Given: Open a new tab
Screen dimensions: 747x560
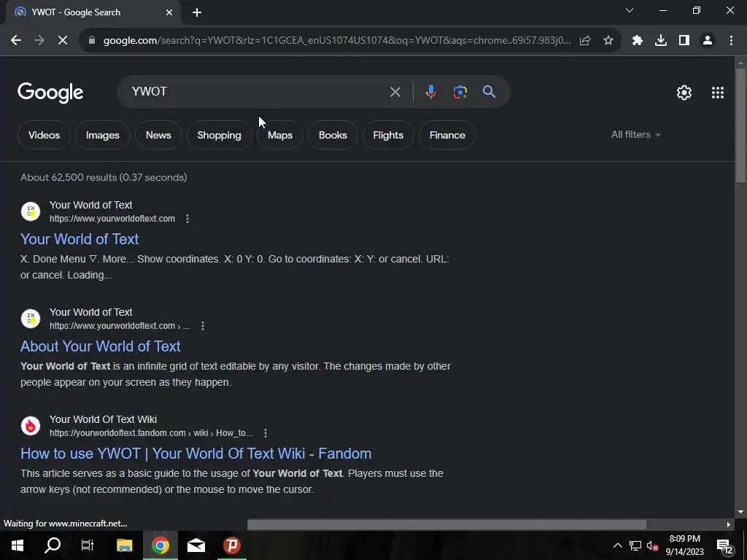Looking at the screenshot, I should (x=197, y=12).
